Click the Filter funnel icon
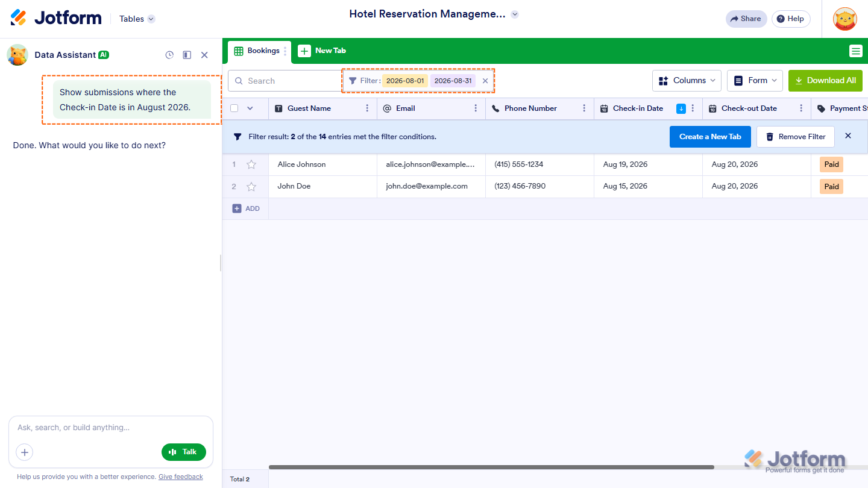Viewport: 868px width, 488px height. coord(353,81)
